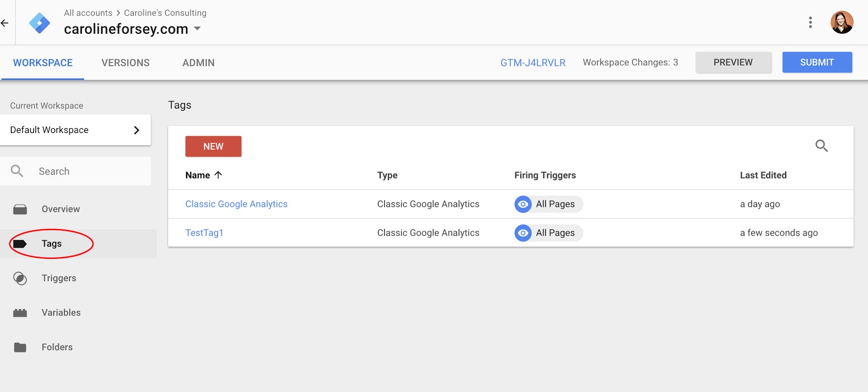The image size is (868, 392).
Task: Open Variables in the sidebar
Action: 61,313
